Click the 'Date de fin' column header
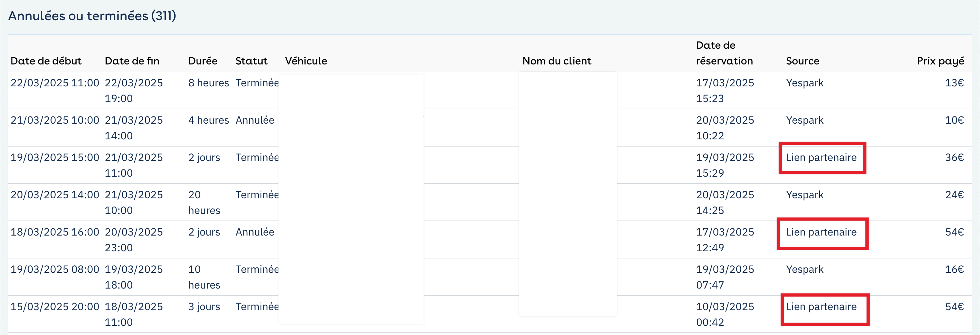980x335 pixels. (132, 61)
